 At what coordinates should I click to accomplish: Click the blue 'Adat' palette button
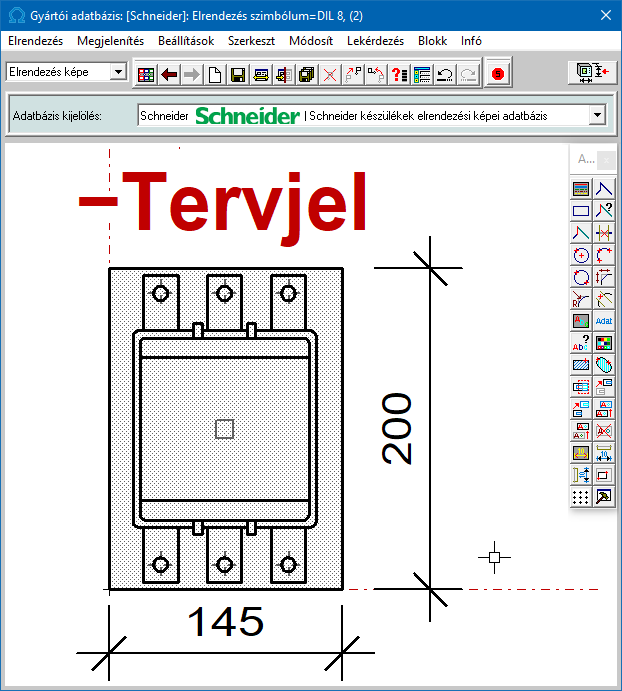604,321
